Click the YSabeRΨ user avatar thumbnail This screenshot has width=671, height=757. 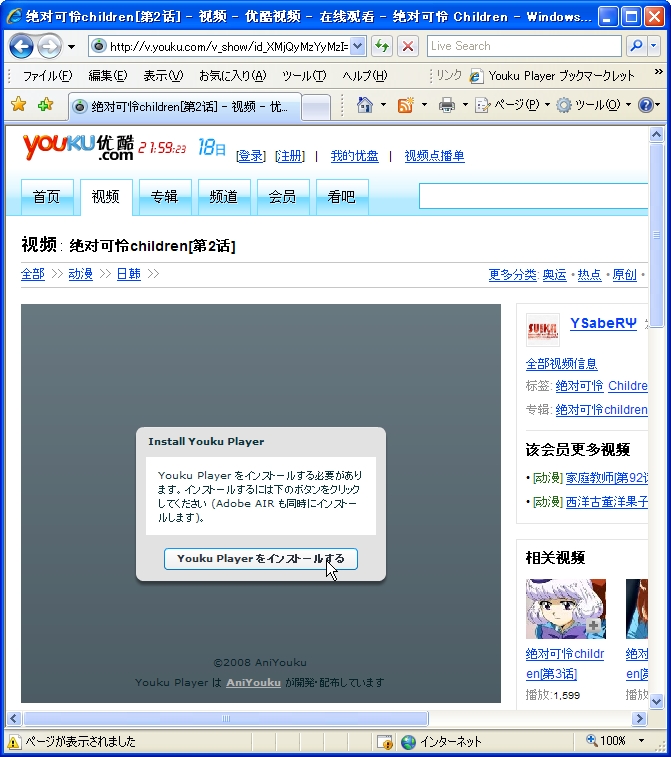[x=543, y=330]
